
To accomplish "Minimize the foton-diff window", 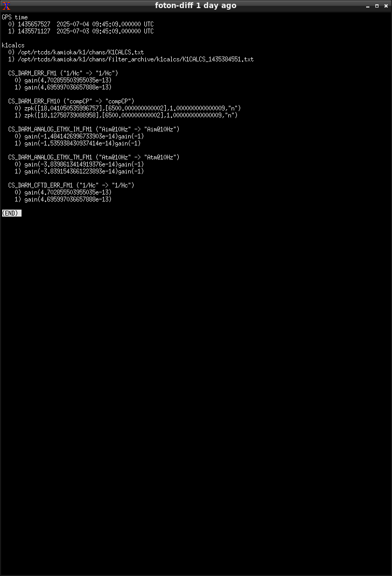I will pyautogui.click(x=368, y=6).
